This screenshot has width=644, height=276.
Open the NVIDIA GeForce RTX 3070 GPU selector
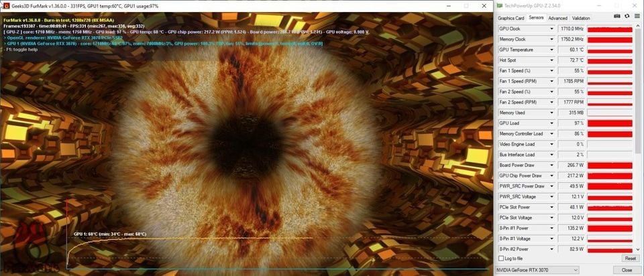(x=537, y=270)
